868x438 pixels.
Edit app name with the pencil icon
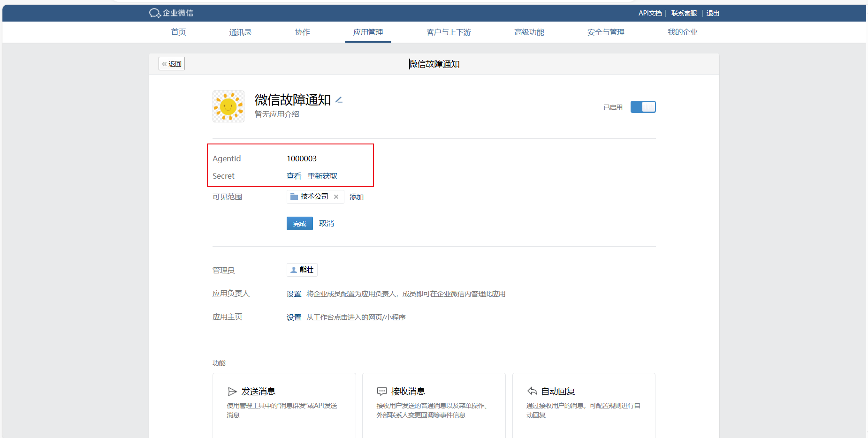[x=339, y=100]
